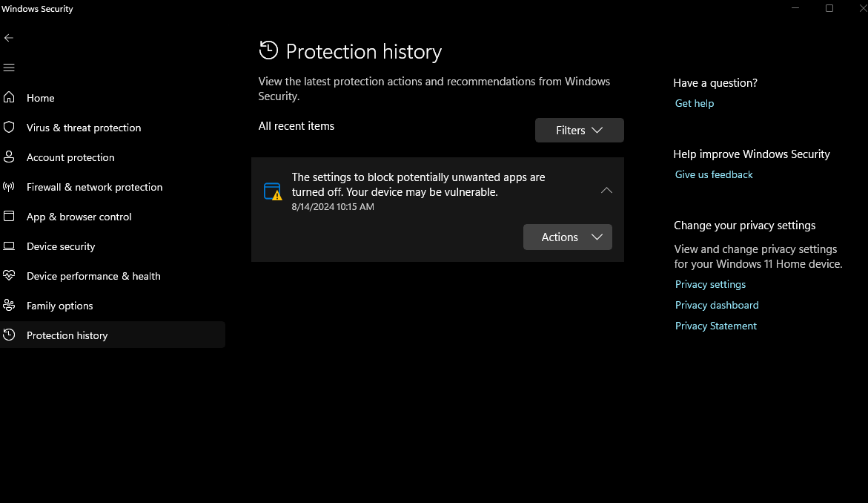Viewport: 868px width, 503px height.
Task: Click the alert timestamp 8/14/2024 10:15 AM
Action: [333, 207]
